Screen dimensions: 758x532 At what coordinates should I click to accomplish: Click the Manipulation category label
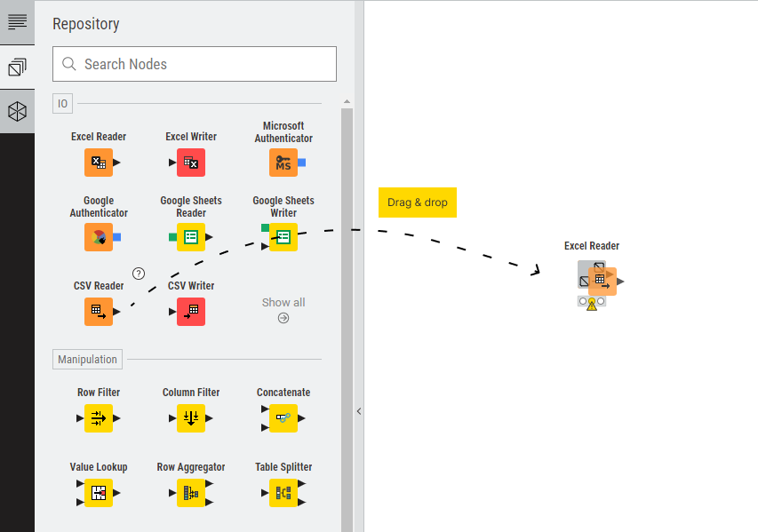[86, 359]
